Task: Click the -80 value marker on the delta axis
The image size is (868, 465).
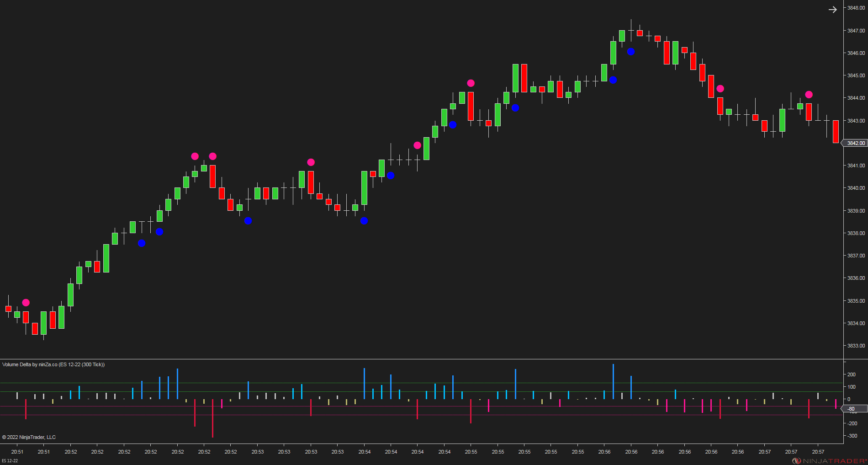Action: [x=850, y=409]
